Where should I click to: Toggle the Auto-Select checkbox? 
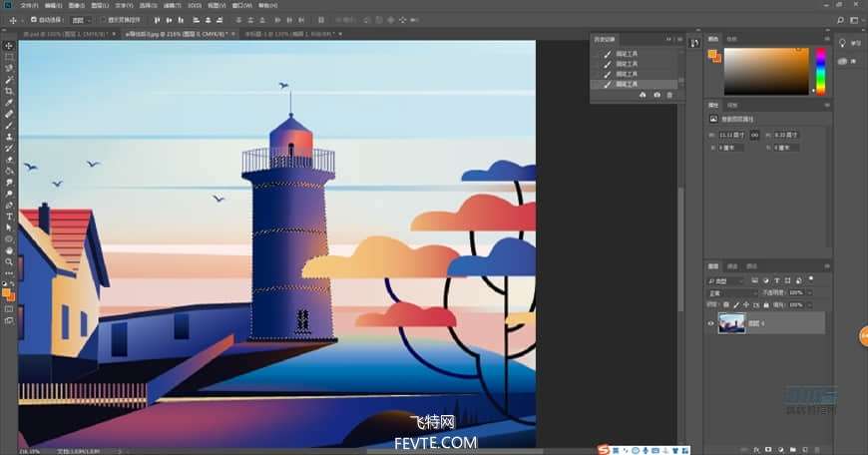pyautogui.click(x=34, y=20)
